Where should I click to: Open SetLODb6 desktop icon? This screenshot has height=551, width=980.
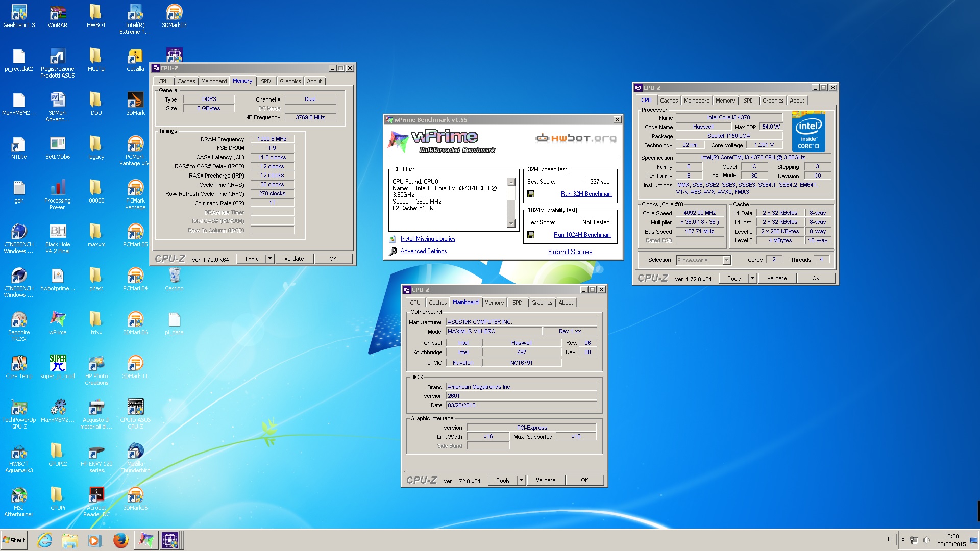point(58,148)
